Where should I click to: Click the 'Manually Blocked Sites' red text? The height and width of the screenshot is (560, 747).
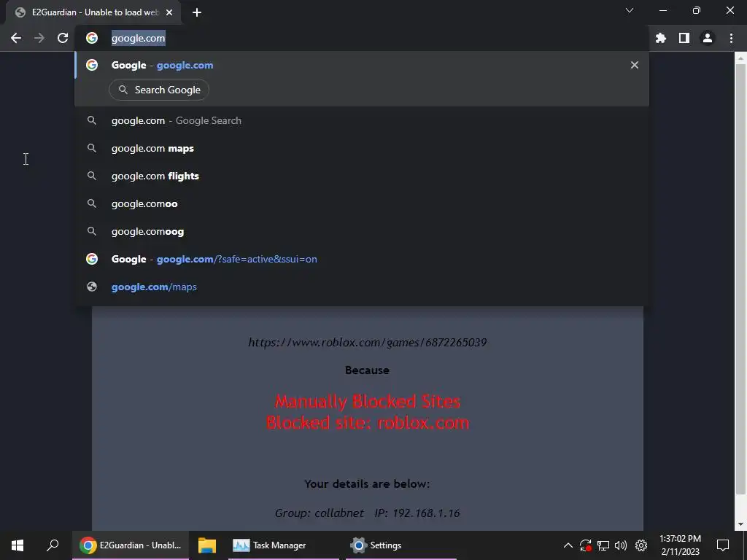tap(368, 402)
